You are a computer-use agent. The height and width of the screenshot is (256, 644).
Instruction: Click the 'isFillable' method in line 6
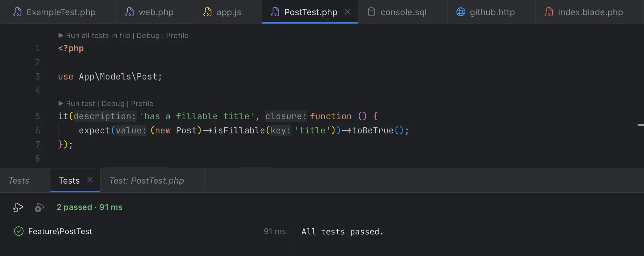pos(239,130)
